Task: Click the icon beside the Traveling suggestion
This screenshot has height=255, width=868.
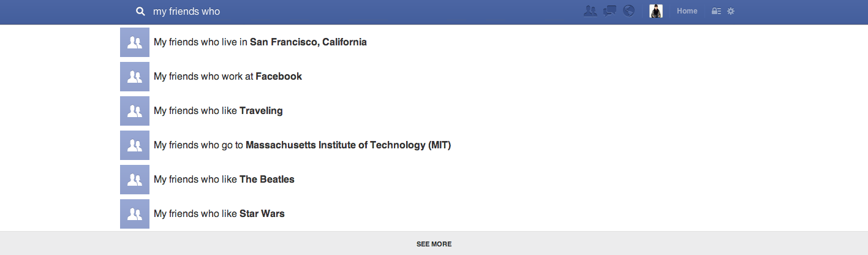Action: point(135,111)
